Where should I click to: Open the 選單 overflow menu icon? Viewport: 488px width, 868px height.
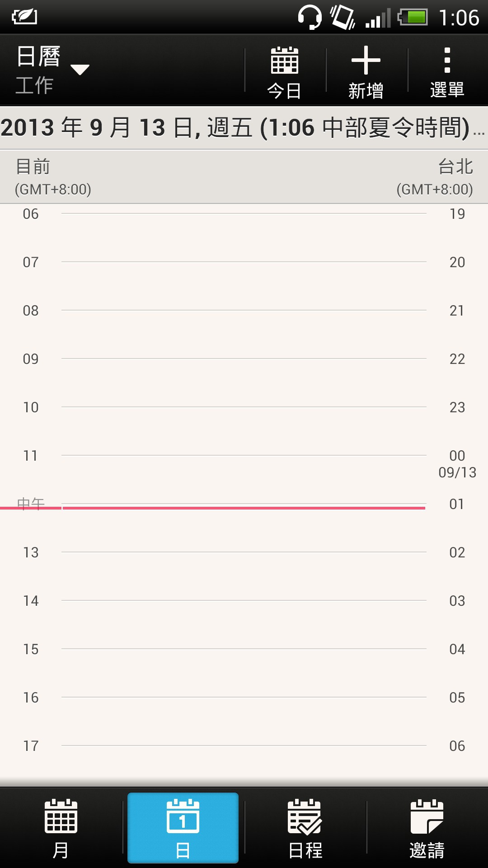click(x=447, y=61)
